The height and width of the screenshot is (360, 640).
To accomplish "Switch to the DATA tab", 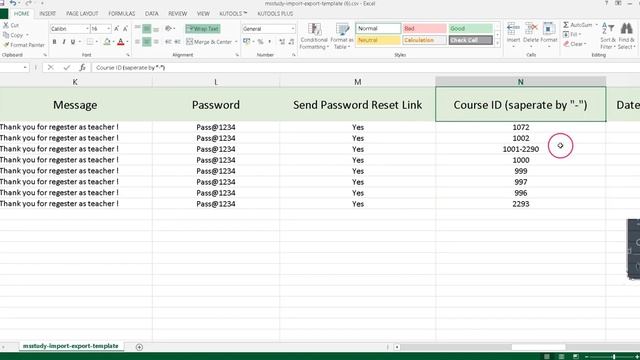I will pos(151,13).
